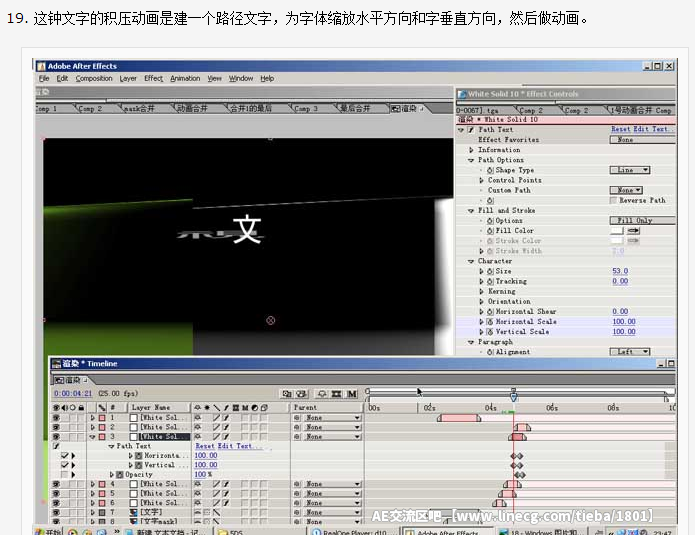This screenshot has width=695, height=535.
Task: Click the pick whip icon for layer 1
Action: click(297, 418)
